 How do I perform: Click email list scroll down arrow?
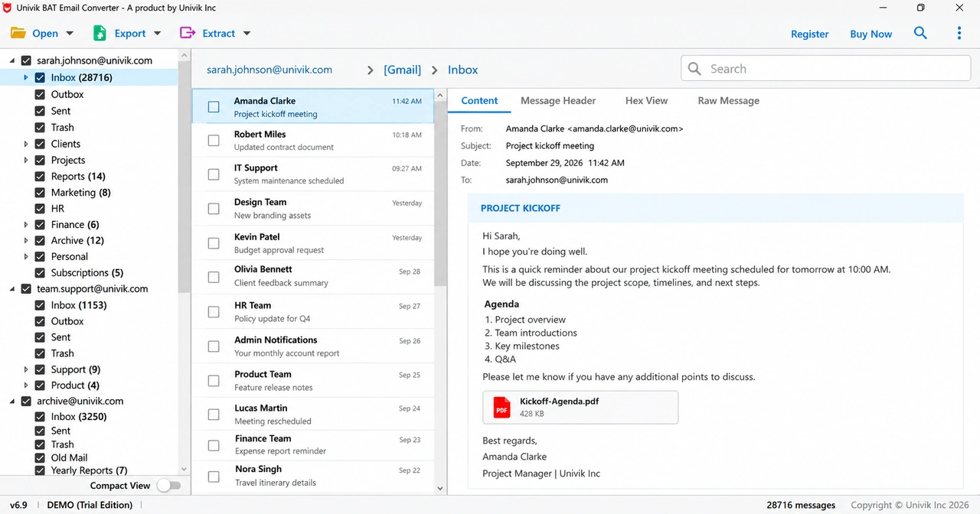[x=440, y=488]
